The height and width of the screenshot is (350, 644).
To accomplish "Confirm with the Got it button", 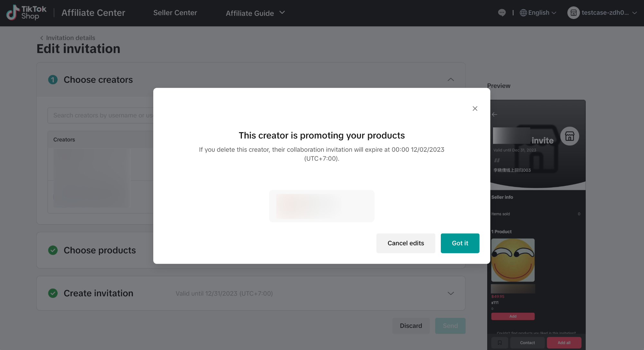I will [460, 243].
